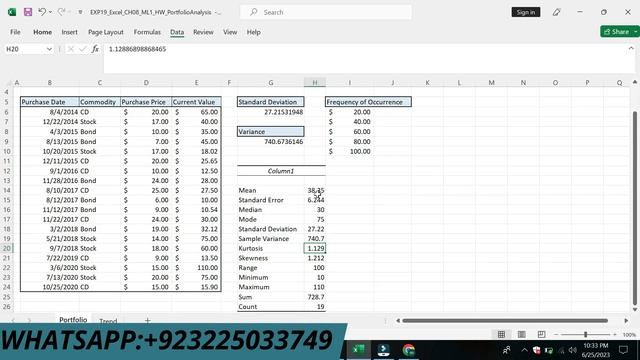The width and height of the screenshot is (640, 360).
Task: Open the Help tab
Action: pyautogui.click(x=253, y=32)
